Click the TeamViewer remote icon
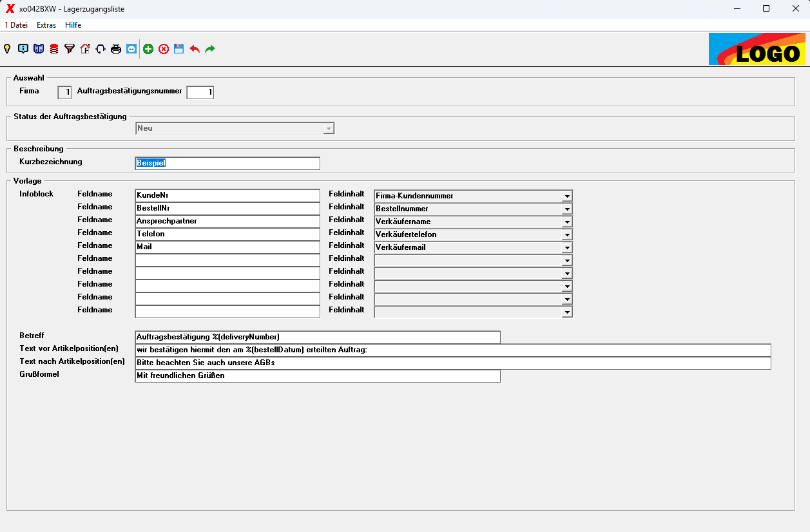The height and width of the screenshot is (532, 810). [x=131, y=49]
